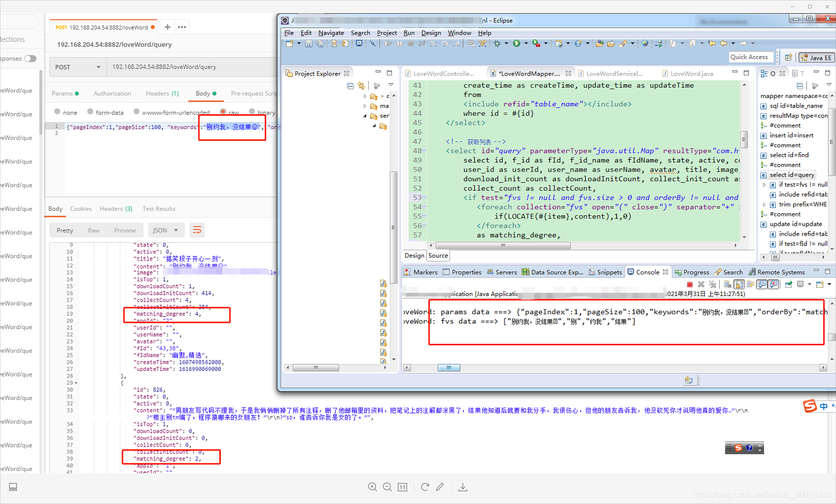Switch to the Java EE perspective

coord(816,58)
